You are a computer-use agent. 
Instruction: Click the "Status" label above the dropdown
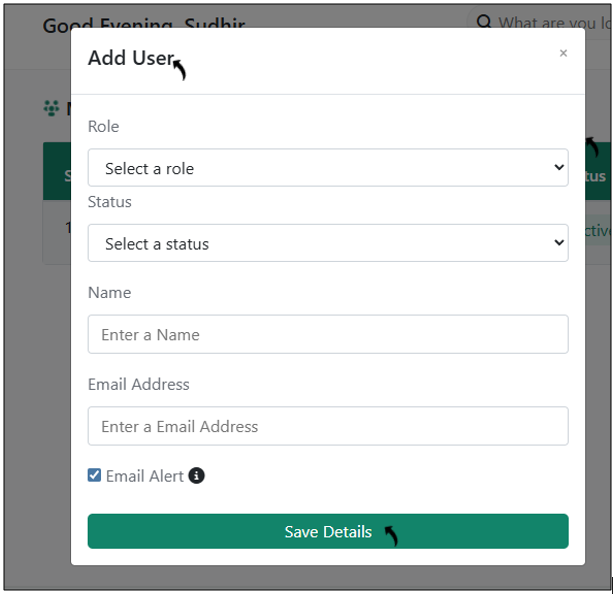click(110, 202)
